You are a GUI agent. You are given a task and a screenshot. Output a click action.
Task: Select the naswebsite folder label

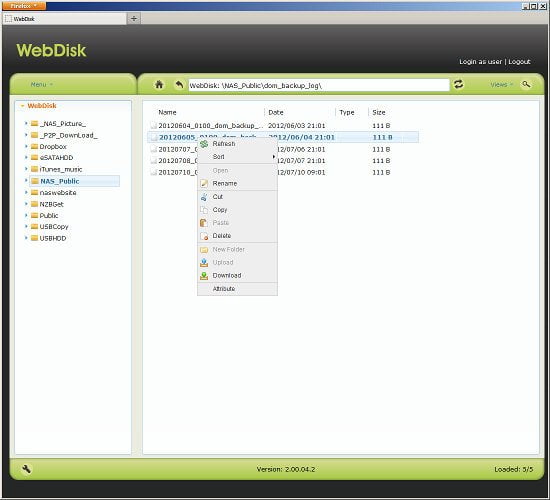58,193
